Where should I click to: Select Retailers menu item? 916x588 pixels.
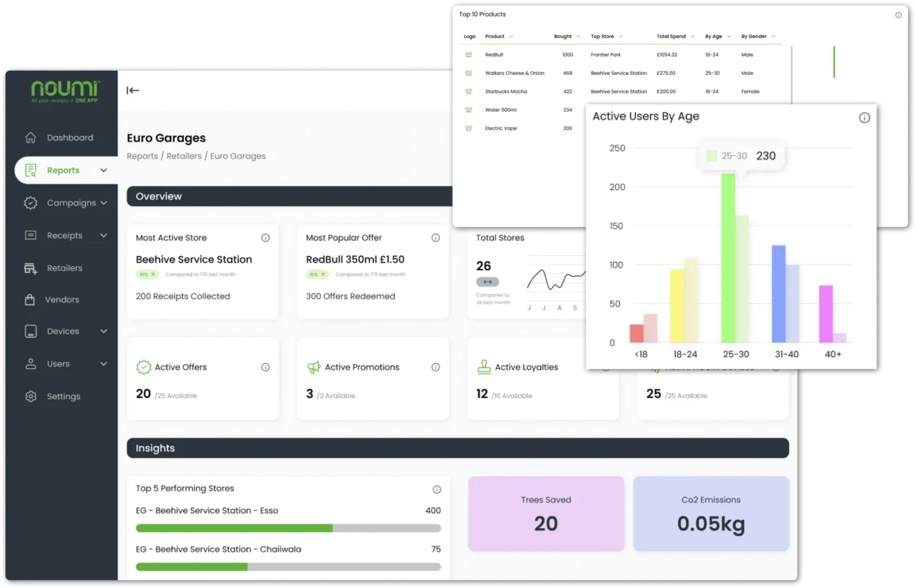point(64,268)
